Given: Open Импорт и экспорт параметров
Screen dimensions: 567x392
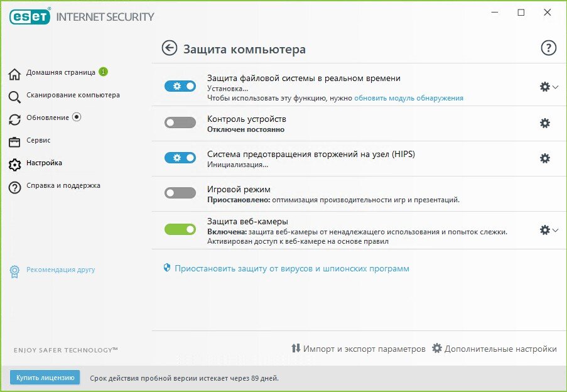Looking at the screenshot, I should point(364,349).
